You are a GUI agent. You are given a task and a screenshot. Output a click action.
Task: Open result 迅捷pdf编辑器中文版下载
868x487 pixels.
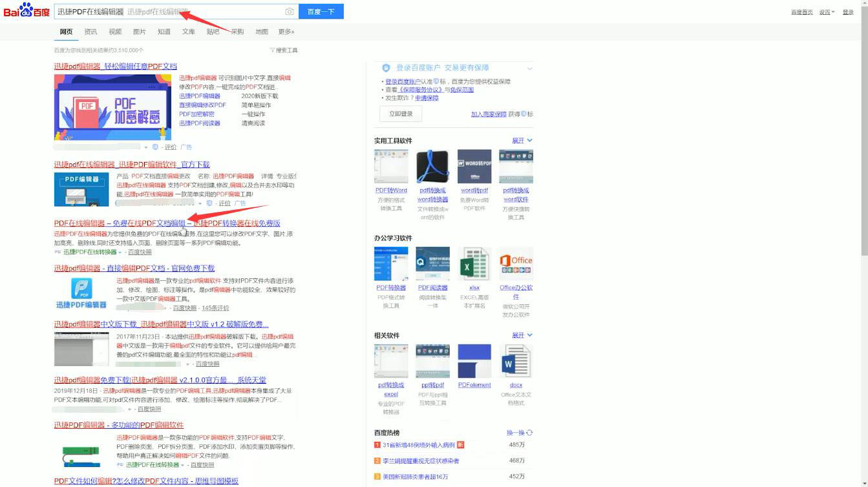click(x=161, y=324)
